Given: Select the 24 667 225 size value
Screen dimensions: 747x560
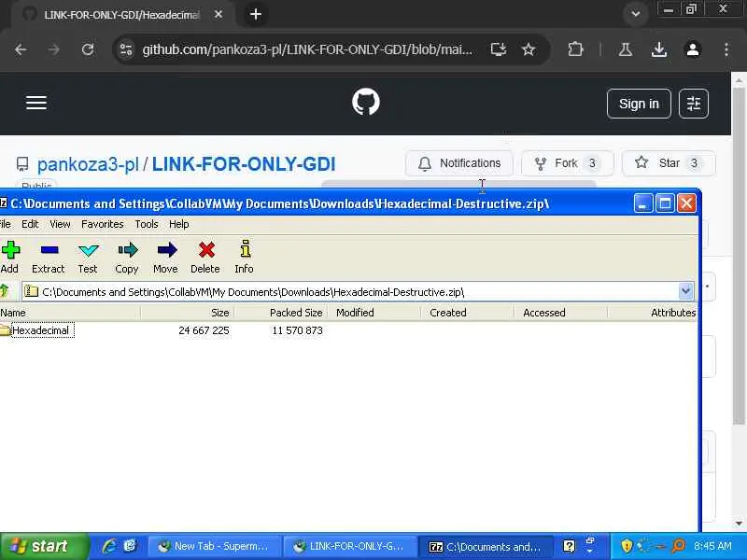Looking at the screenshot, I should pos(204,330).
